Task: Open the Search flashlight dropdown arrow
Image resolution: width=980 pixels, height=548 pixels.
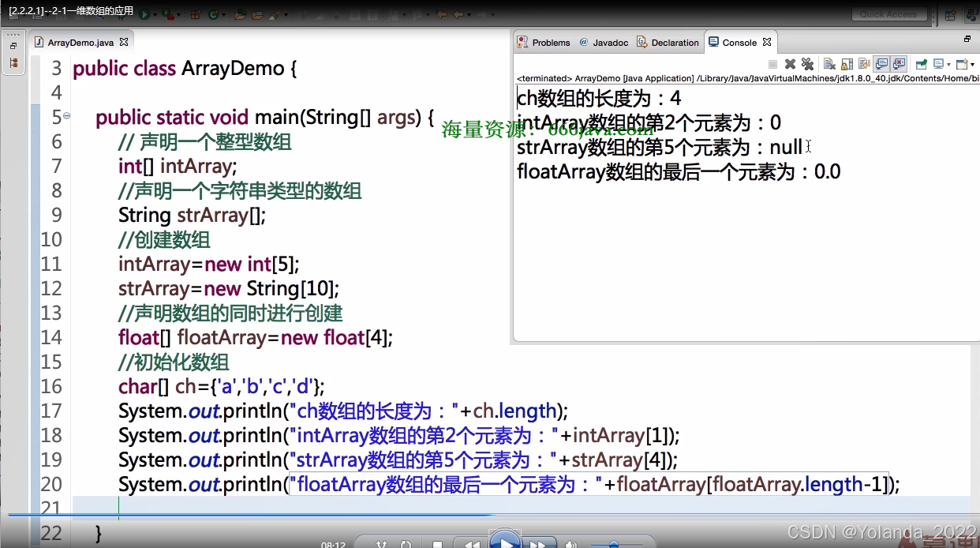Action: click(x=286, y=15)
